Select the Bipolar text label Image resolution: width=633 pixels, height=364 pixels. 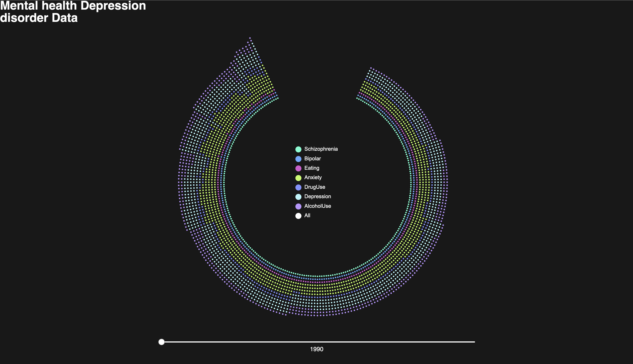[312, 158]
